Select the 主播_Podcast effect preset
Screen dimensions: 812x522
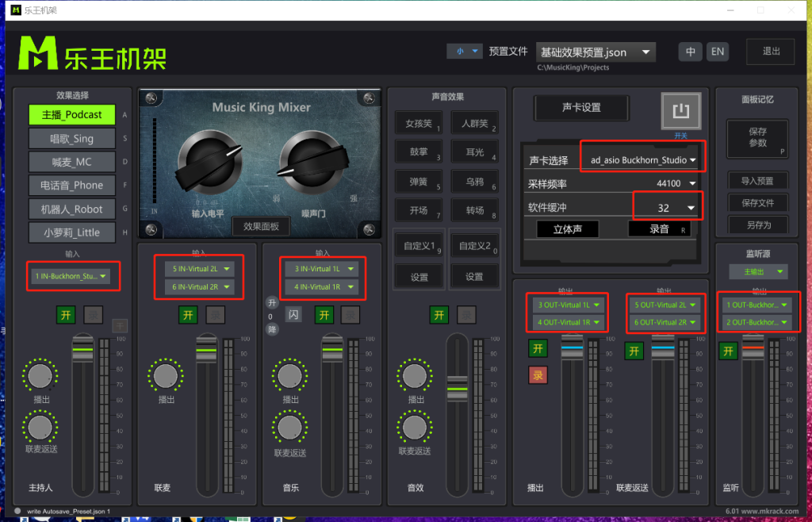pyautogui.click(x=72, y=115)
